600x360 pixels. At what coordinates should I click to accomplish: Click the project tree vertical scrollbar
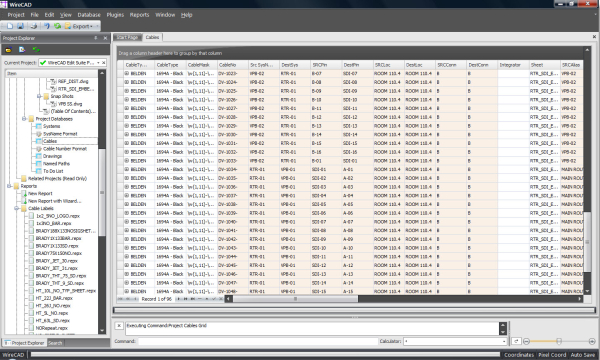[x=102, y=201]
